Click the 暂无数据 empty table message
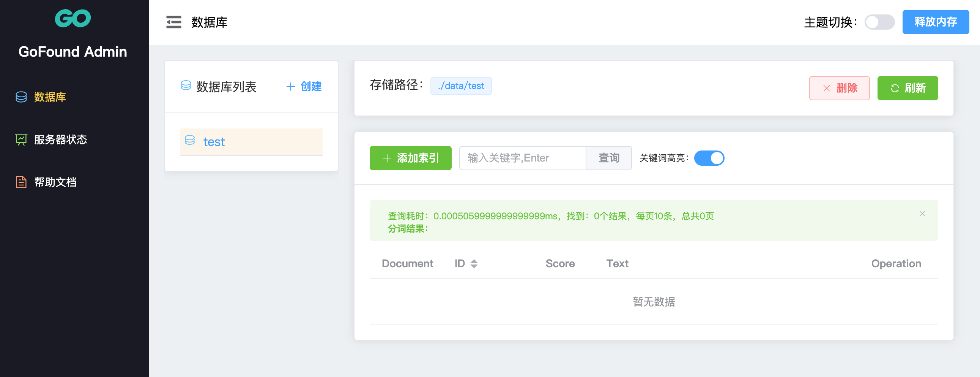 pyautogui.click(x=654, y=302)
